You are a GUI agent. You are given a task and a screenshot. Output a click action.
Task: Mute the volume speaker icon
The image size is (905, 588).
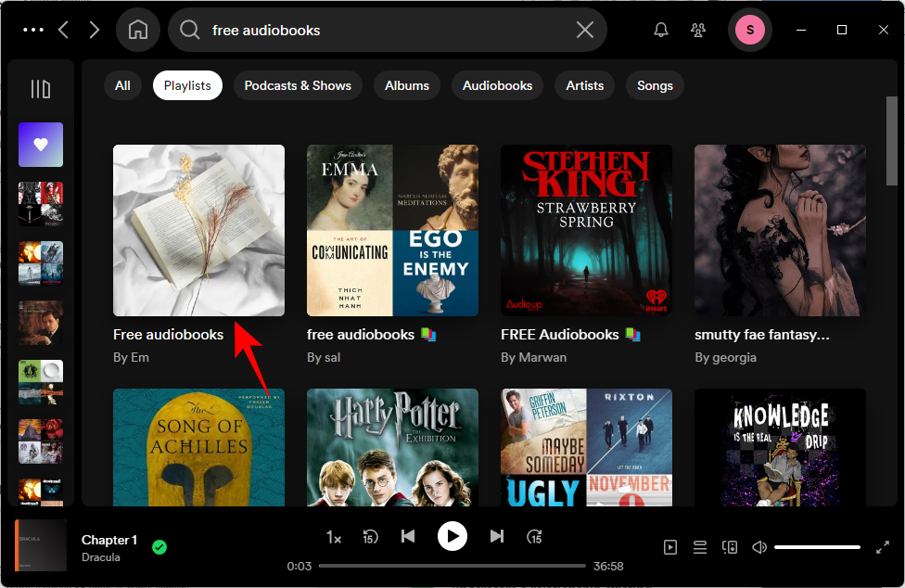[x=759, y=547]
